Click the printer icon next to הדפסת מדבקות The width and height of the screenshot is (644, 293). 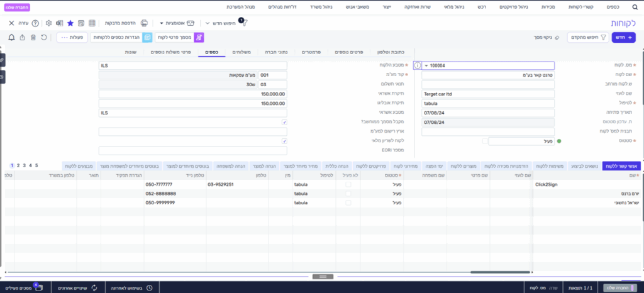point(144,23)
